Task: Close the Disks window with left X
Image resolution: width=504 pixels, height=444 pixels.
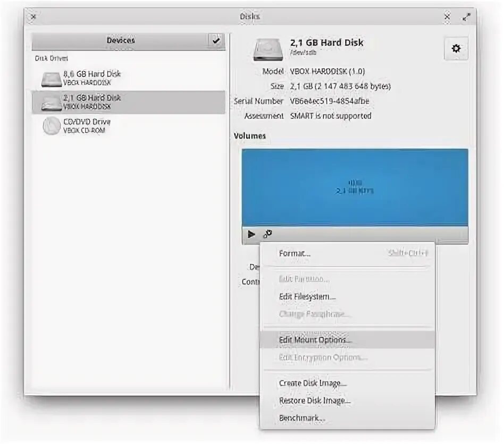Action: tap(33, 16)
